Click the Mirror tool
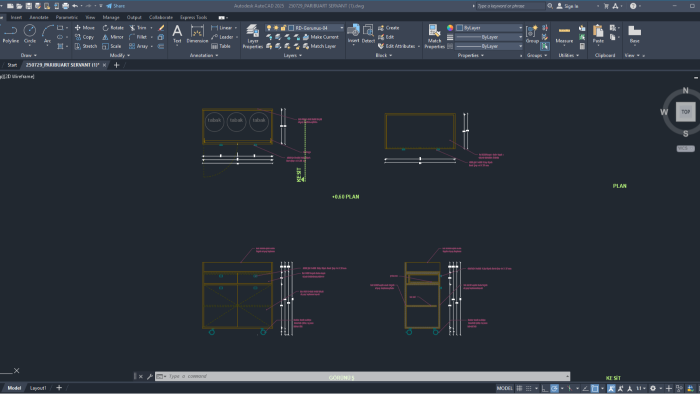Viewport: 700px width, 394px height. [x=113, y=37]
